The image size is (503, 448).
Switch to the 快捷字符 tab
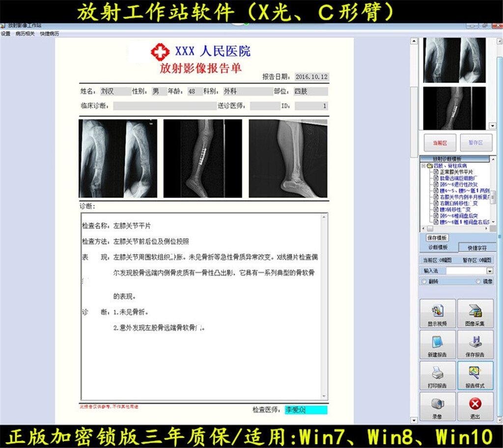pyautogui.click(x=477, y=247)
